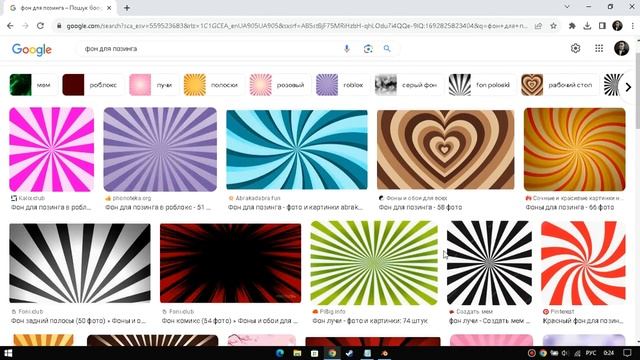Click the browser Forward arrow
The width and height of the screenshot is (640, 360).
coord(25,26)
